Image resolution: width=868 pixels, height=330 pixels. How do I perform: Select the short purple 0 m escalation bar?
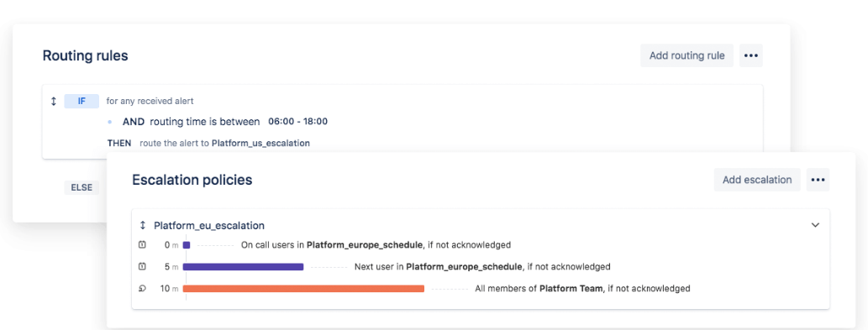point(187,244)
